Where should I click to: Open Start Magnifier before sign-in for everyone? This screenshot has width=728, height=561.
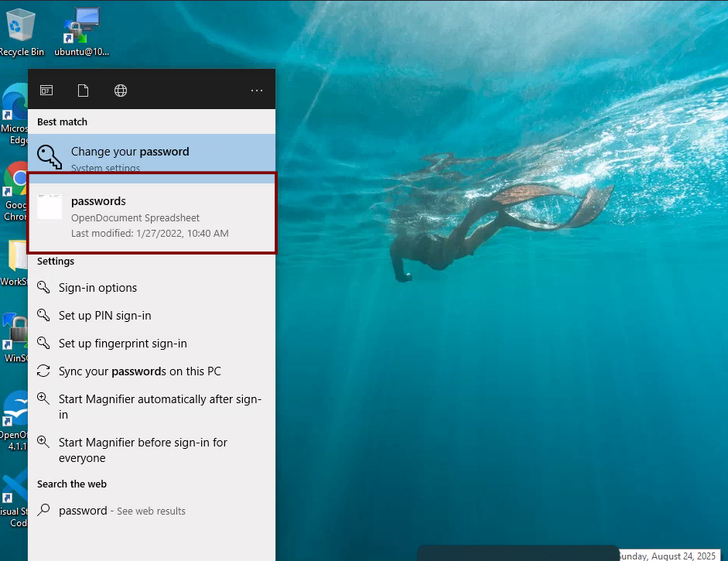coord(143,450)
